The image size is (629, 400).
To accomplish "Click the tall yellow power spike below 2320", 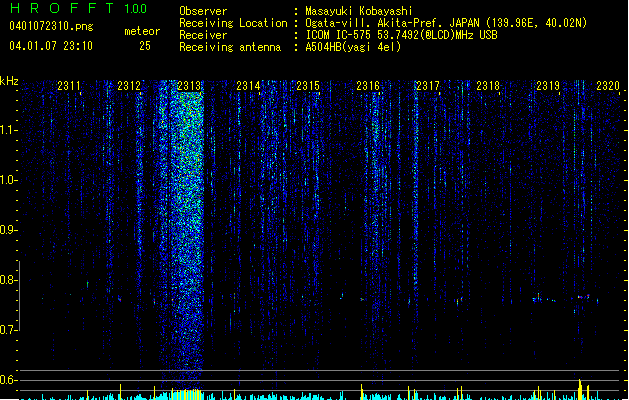I will [x=580, y=389].
